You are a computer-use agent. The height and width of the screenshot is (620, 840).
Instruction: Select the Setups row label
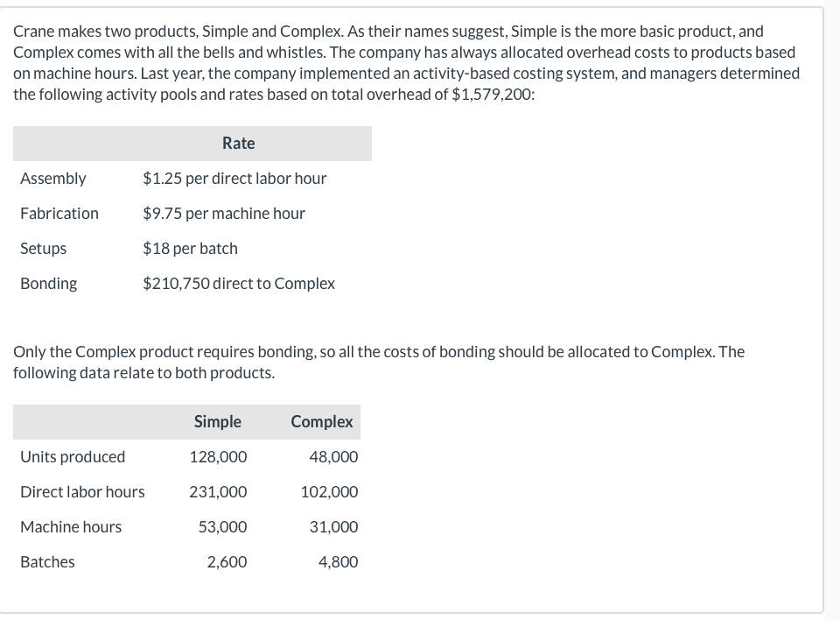(x=44, y=249)
